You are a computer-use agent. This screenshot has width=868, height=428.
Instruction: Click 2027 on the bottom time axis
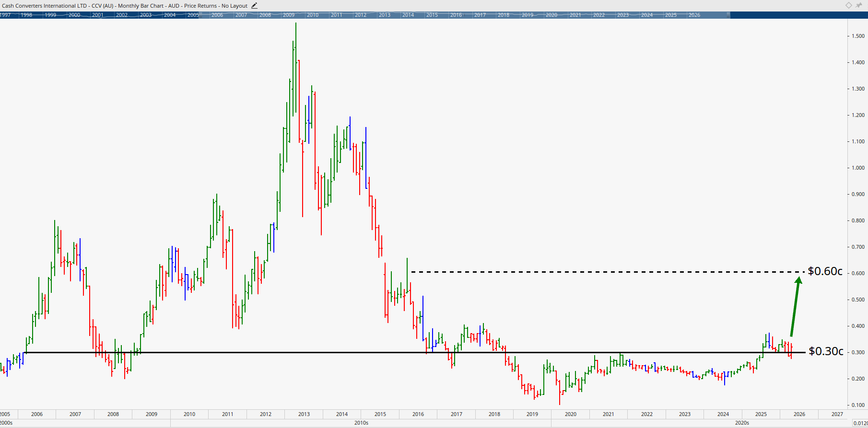point(837,414)
